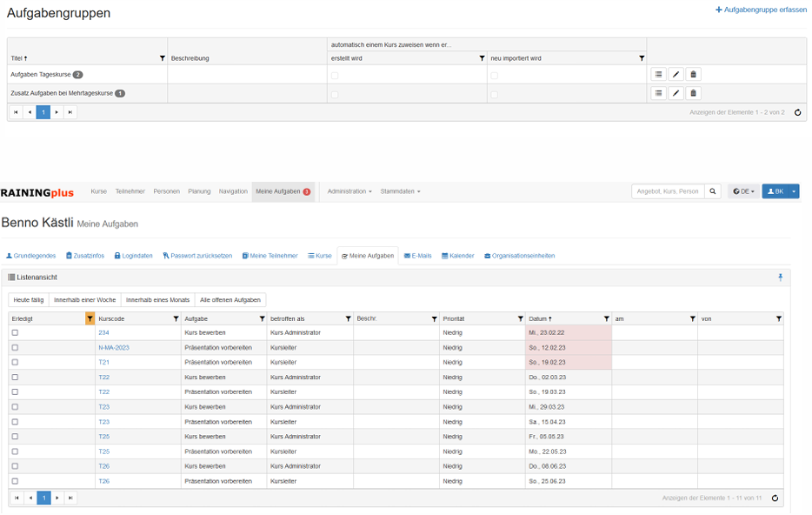Screen dimensions: 812x515
Task: Expand the Administration dropdown menu
Action: (x=349, y=191)
